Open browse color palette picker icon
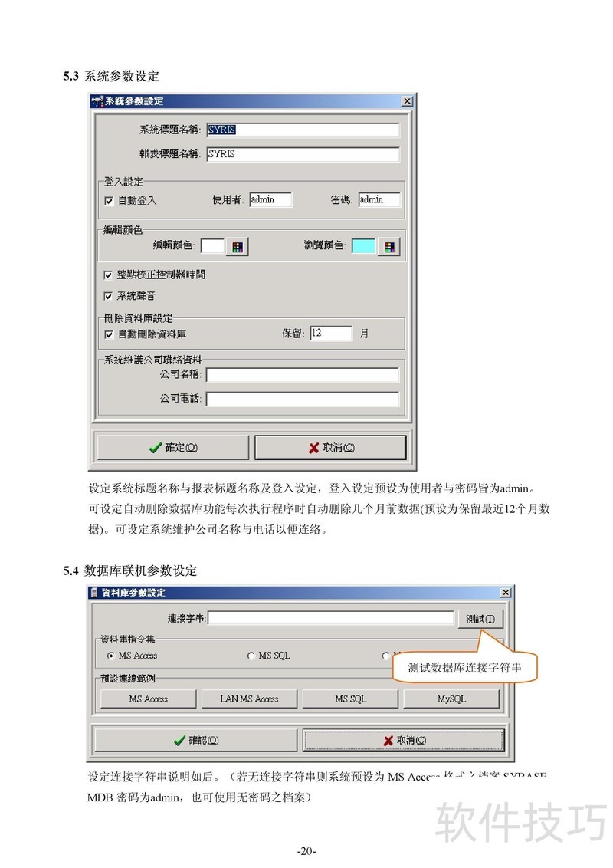This screenshot has width=613, height=868. click(389, 247)
